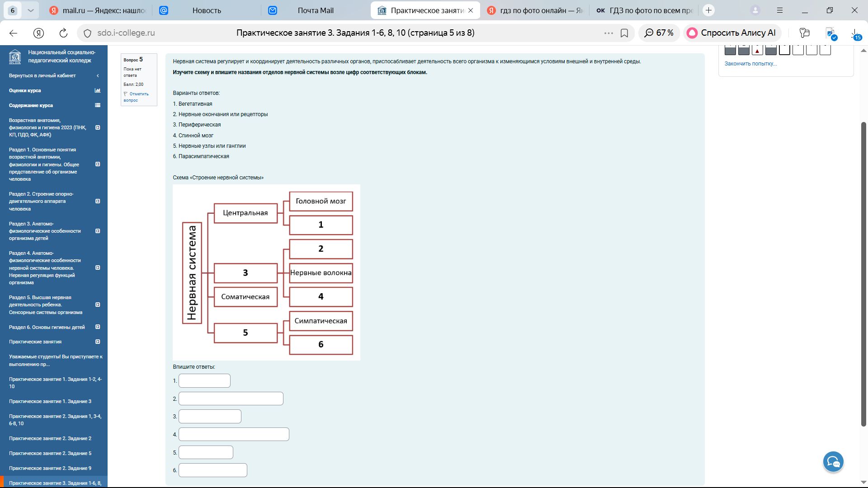
Task: Go back to the previous page
Action: 13,33
